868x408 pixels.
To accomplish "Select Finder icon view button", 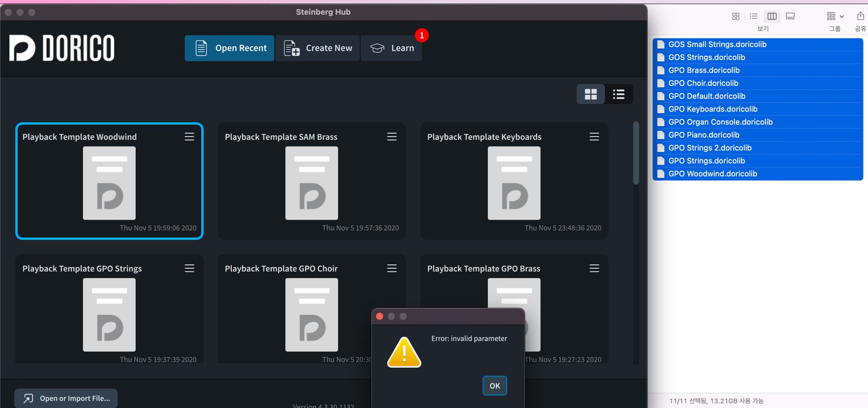I will point(736,16).
